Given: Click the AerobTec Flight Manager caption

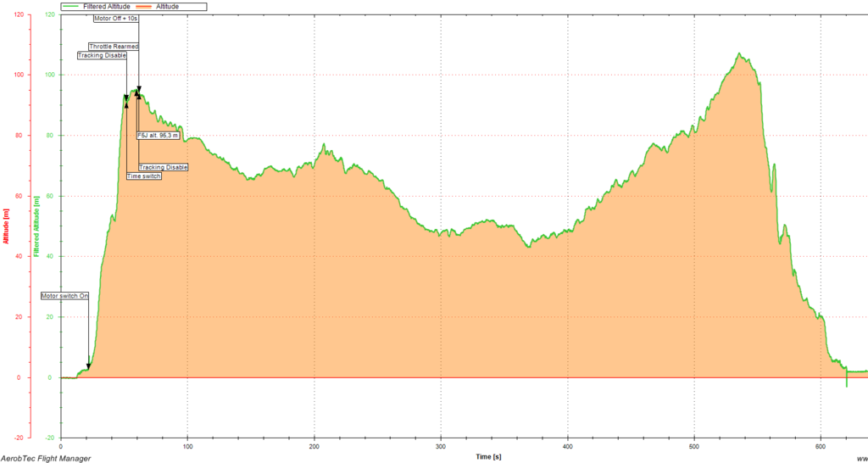Looking at the screenshot, I should click(46, 458).
